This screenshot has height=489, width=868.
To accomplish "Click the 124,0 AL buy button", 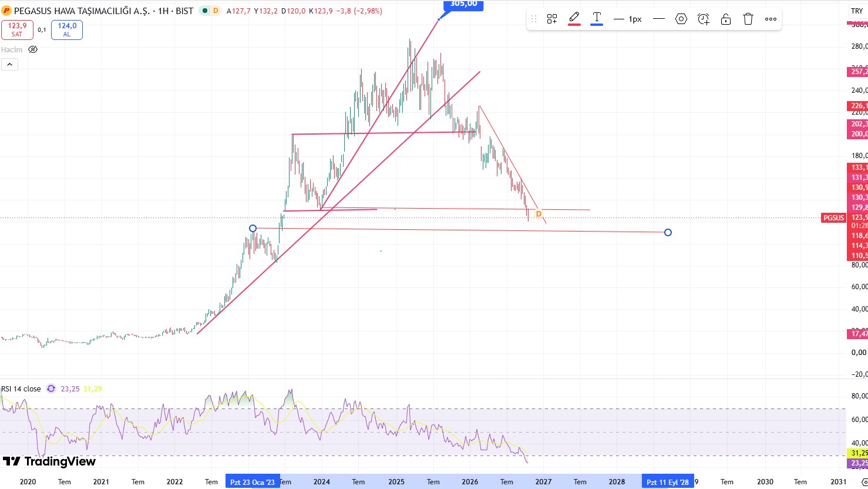I will pos(67,30).
